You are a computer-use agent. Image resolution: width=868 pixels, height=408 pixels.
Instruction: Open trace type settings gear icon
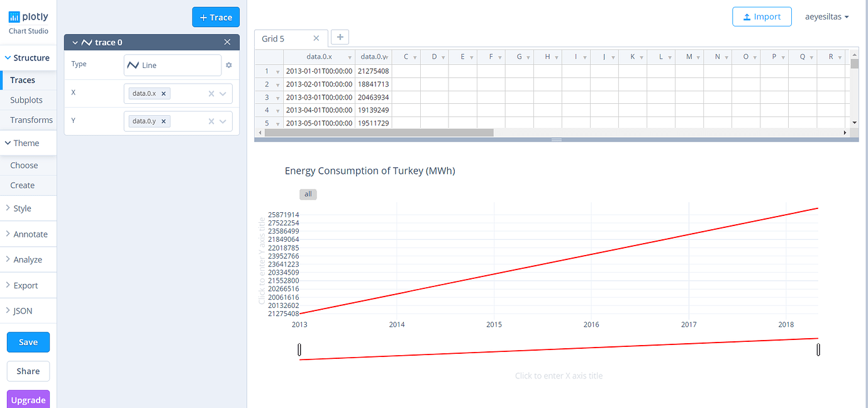229,65
